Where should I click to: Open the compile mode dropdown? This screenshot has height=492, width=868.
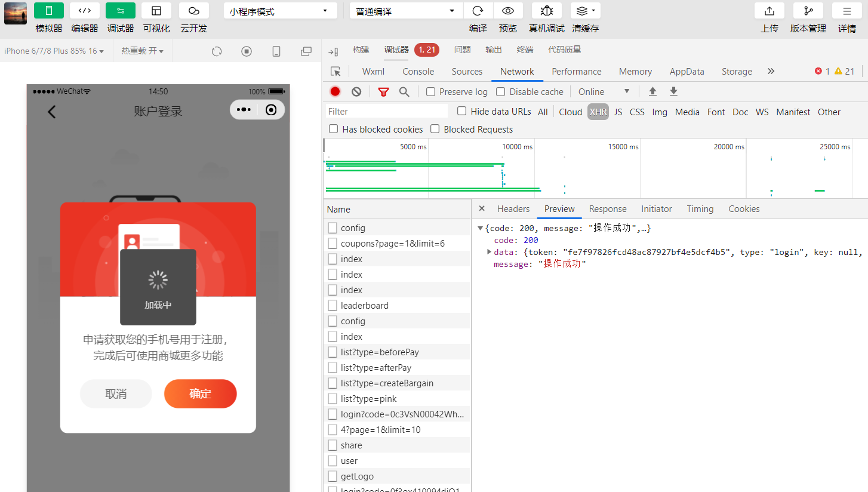407,11
